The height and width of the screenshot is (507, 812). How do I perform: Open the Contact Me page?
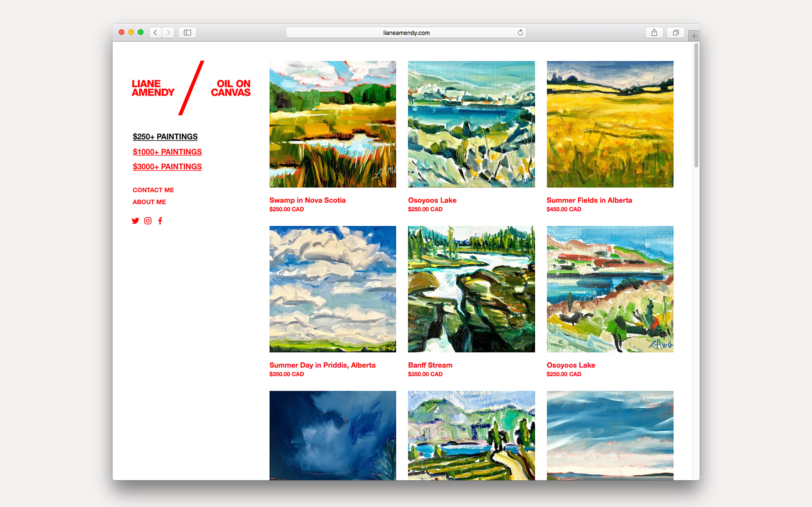(153, 190)
